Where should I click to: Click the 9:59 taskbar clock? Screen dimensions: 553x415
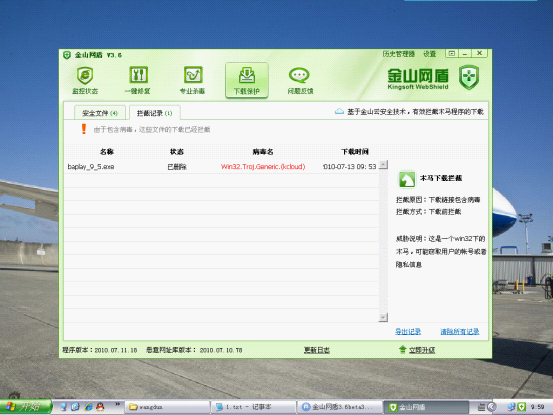coord(537,407)
